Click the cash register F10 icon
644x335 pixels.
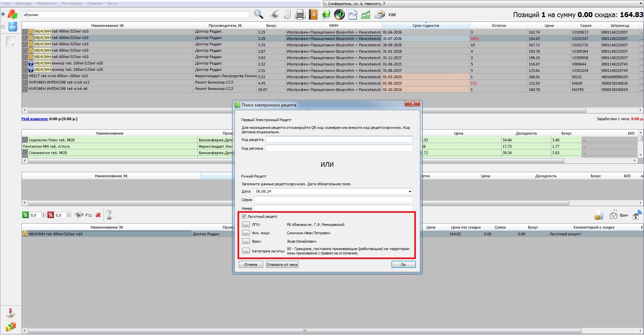click(x=380, y=14)
